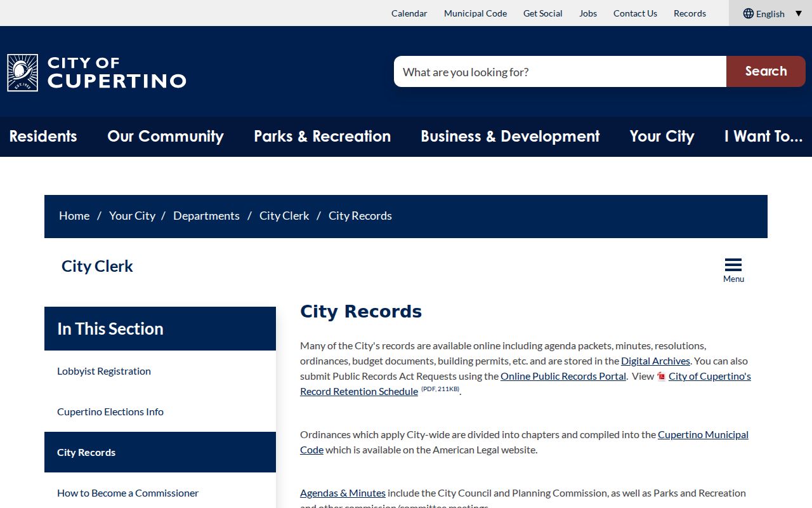
Task: Click the PDF icon before Retention Schedule
Action: coord(661,376)
